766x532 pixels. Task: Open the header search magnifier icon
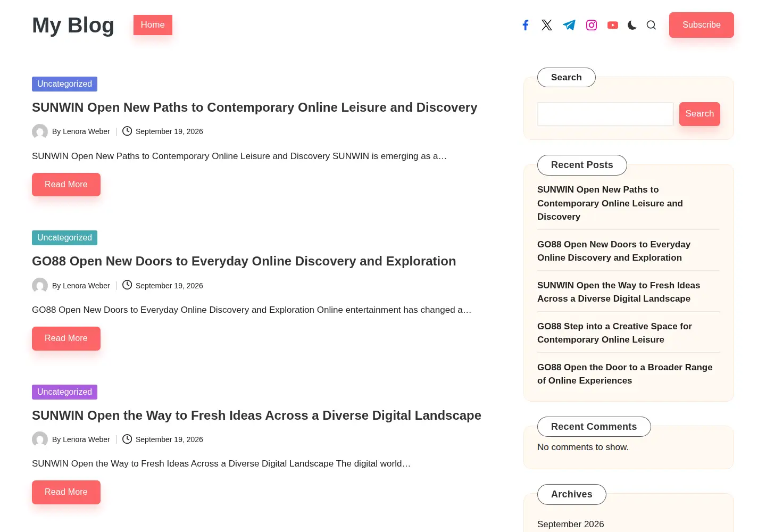coord(651,25)
